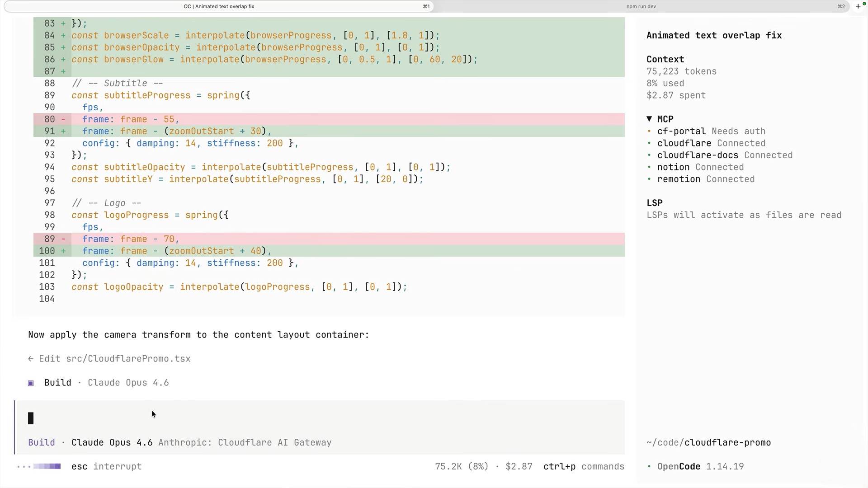The width and height of the screenshot is (868, 488).
Task: Click the OpenCode 1.14.19 version label
Action: (x=700, y=466)
